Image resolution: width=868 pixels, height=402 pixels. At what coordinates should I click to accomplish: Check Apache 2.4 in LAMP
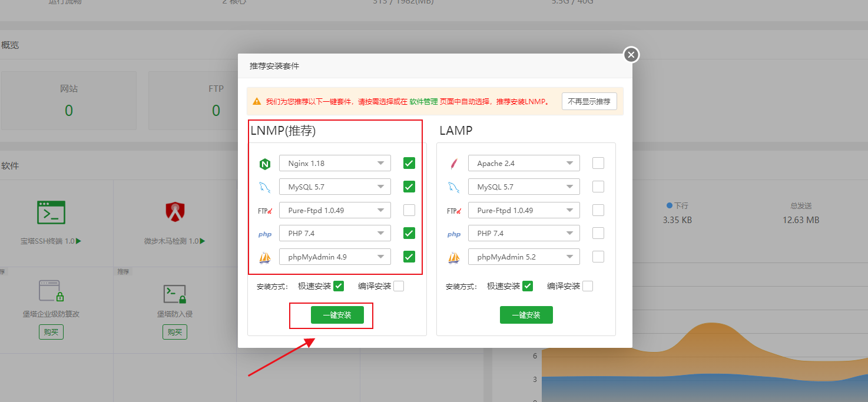[598, 163]
